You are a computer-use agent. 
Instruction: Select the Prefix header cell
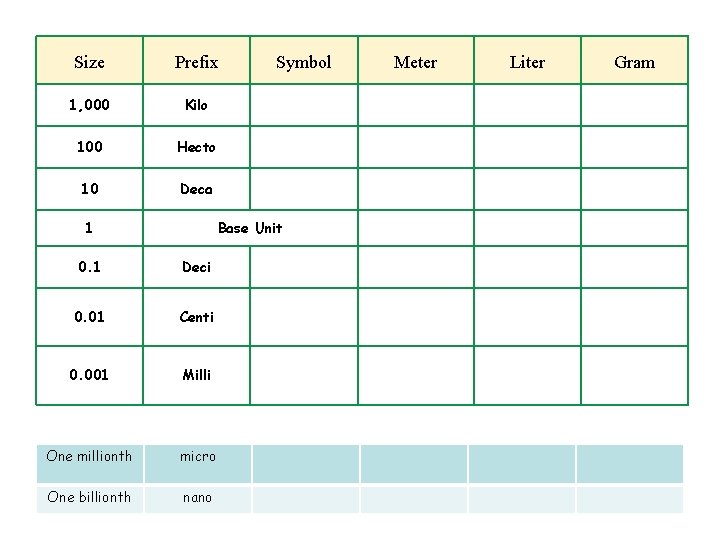pos(197,60)
